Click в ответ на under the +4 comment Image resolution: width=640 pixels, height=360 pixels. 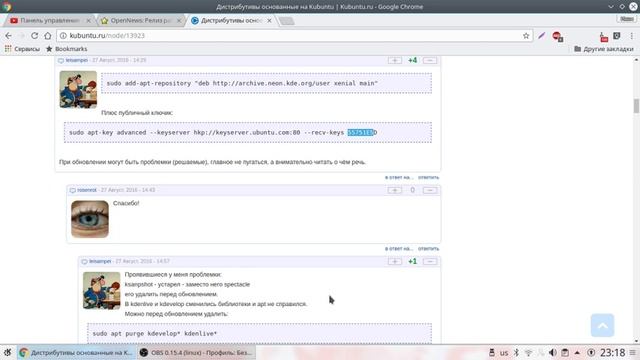[399, 178]
